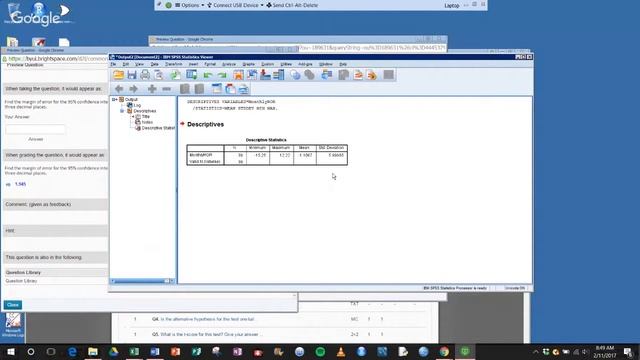Click the Close button in Preview Question window
This screenshot has width=640, height=360.
tap(13, 304)
